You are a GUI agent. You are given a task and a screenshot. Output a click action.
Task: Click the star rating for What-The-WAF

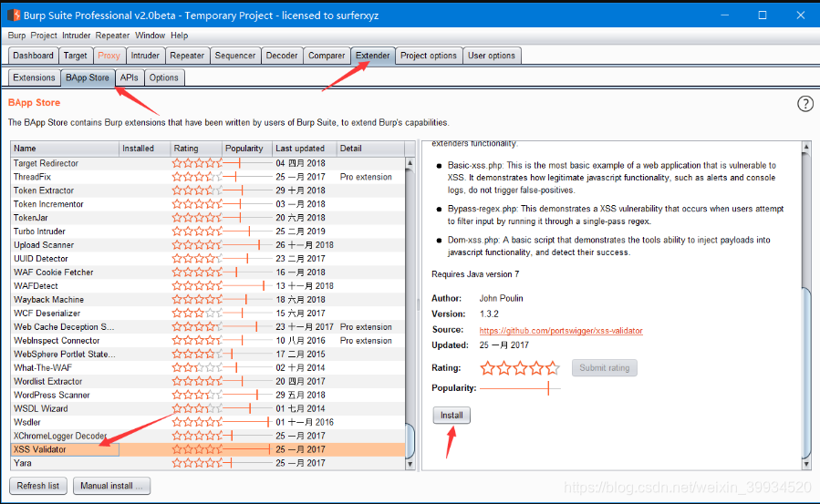[x=197, y=367]
